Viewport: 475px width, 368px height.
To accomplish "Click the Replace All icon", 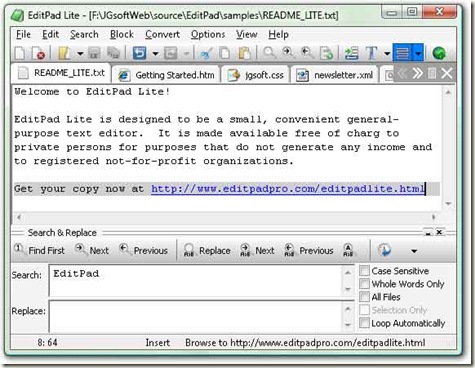I will tap(348, 250).
